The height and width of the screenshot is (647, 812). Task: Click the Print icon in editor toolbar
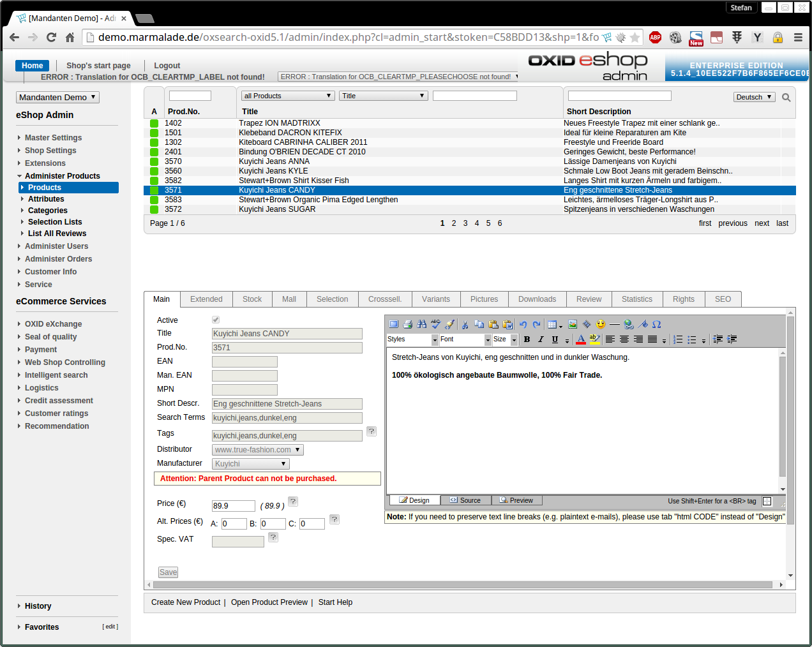[x=407, y=324]
